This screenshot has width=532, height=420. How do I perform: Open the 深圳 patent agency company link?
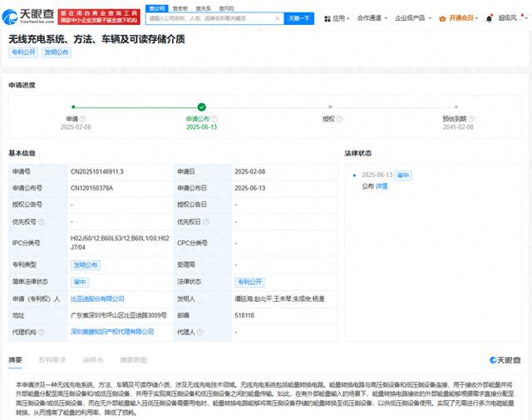tap(112, 332)
